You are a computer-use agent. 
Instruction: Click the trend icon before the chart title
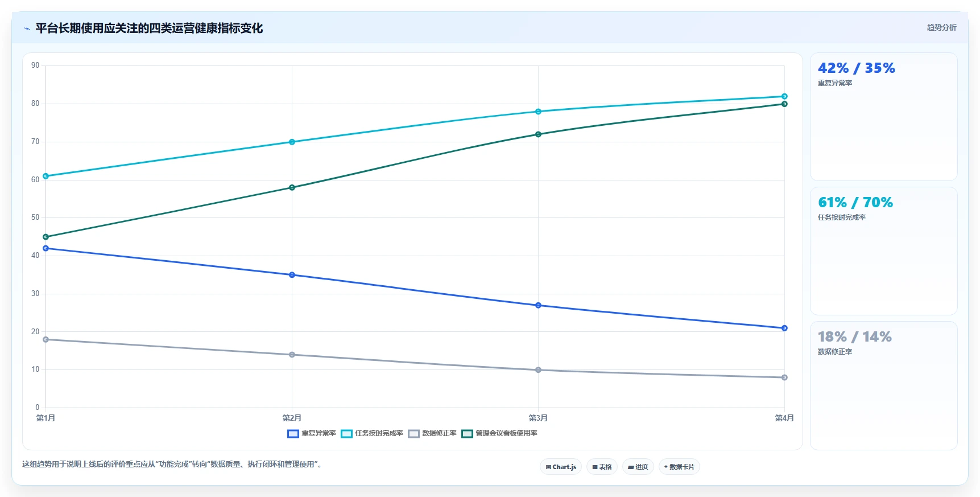point(27,28)
